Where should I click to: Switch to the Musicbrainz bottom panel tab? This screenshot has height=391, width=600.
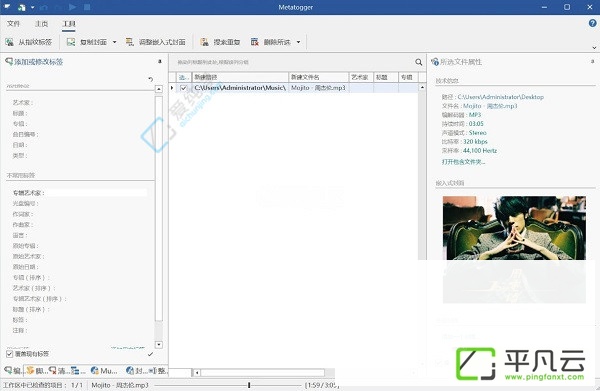[x=104, y=371]
